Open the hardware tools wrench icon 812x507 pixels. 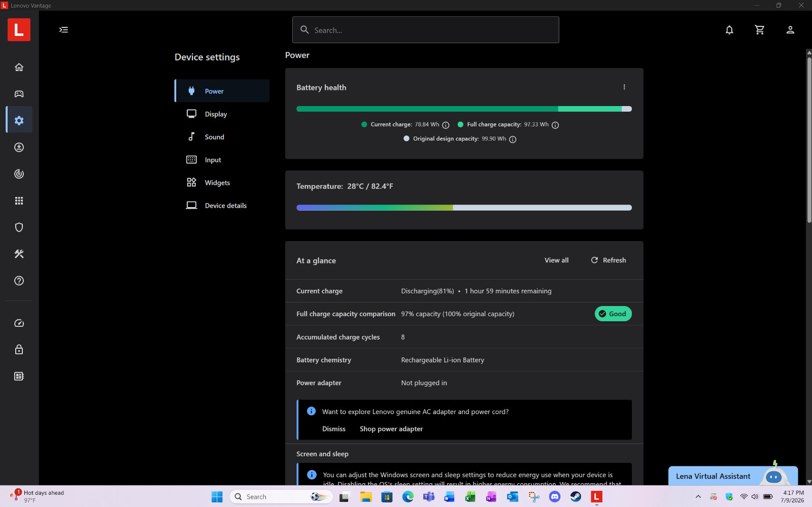coord(19,254)
